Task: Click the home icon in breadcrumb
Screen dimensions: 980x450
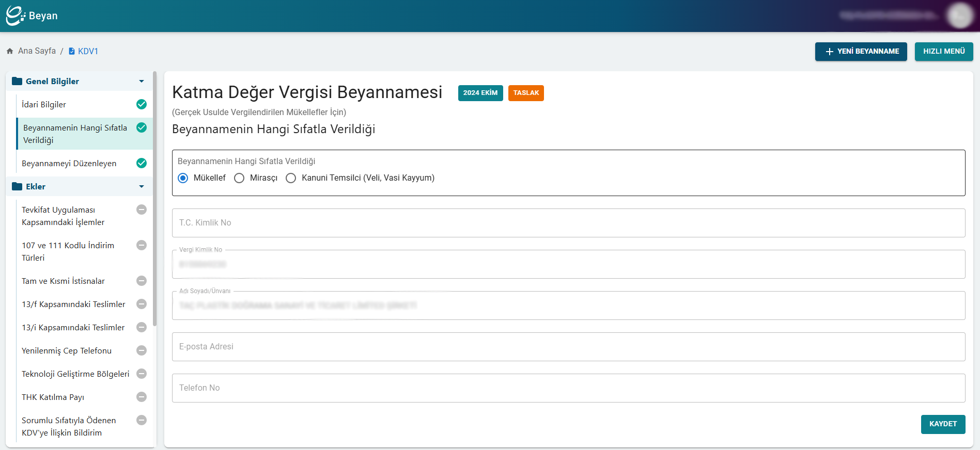Action: click(x=10, y=51)
